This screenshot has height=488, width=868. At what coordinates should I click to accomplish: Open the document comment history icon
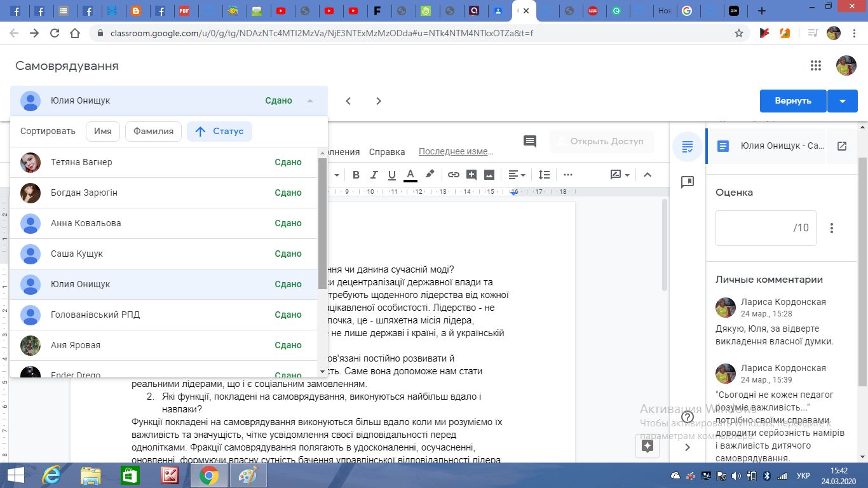(529, 141)
